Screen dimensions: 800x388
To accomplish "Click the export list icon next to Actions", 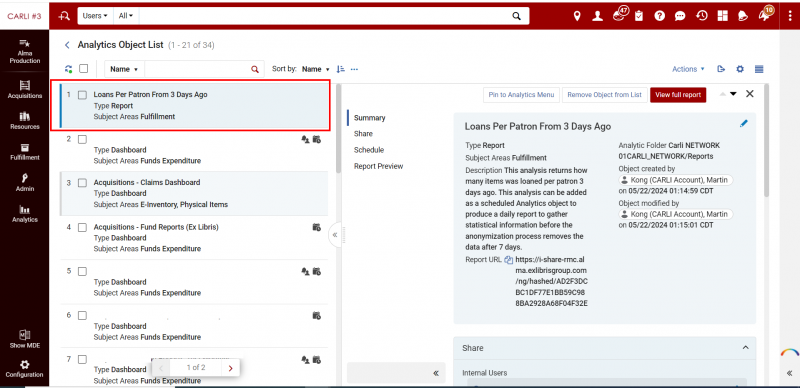I will (721, 69).
